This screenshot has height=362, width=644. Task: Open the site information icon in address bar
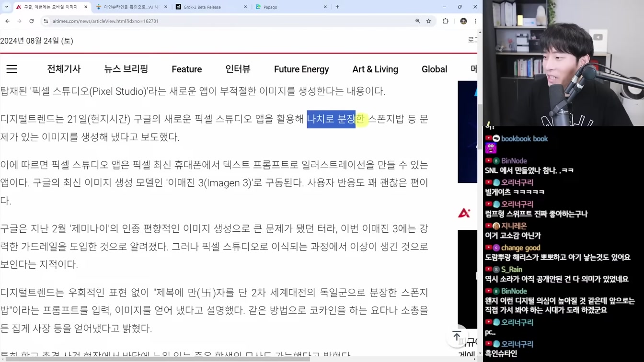[46, 21]
